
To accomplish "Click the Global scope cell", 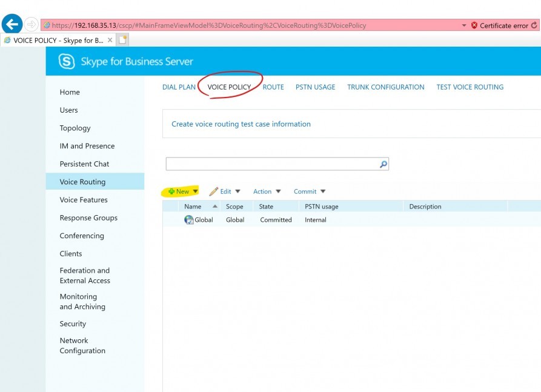I will (x=235, y=220).
